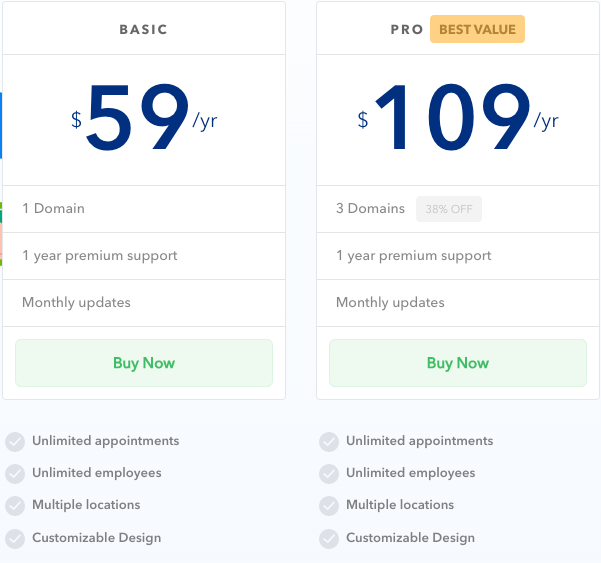Click the 38% OFF badge
The width and height of the screenshot is (601, 563).
pos(449,209)
